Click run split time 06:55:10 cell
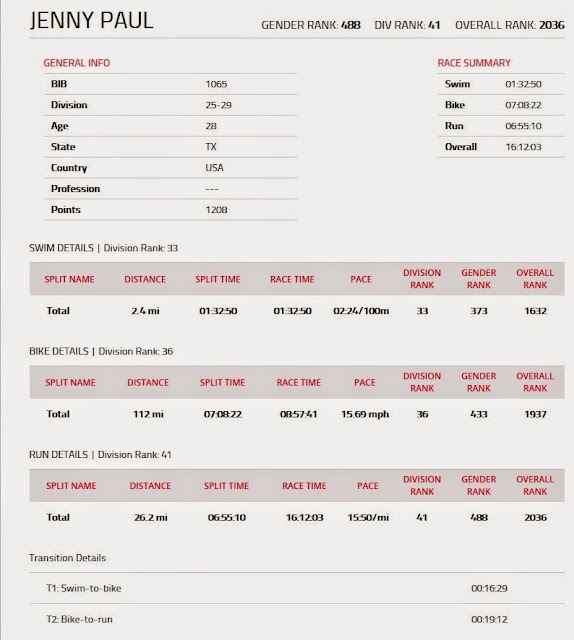Viewport: 574px width, 640px height. coord(227,517)
